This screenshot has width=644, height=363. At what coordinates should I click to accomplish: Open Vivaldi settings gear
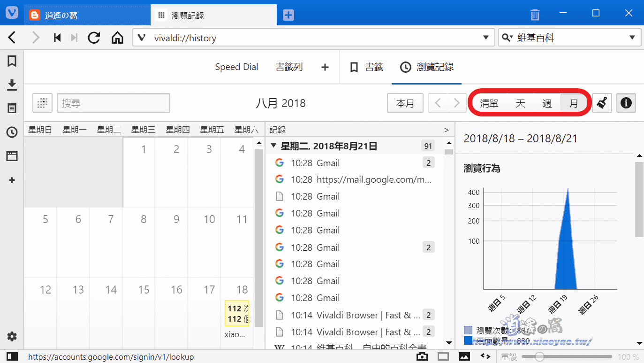12,336
